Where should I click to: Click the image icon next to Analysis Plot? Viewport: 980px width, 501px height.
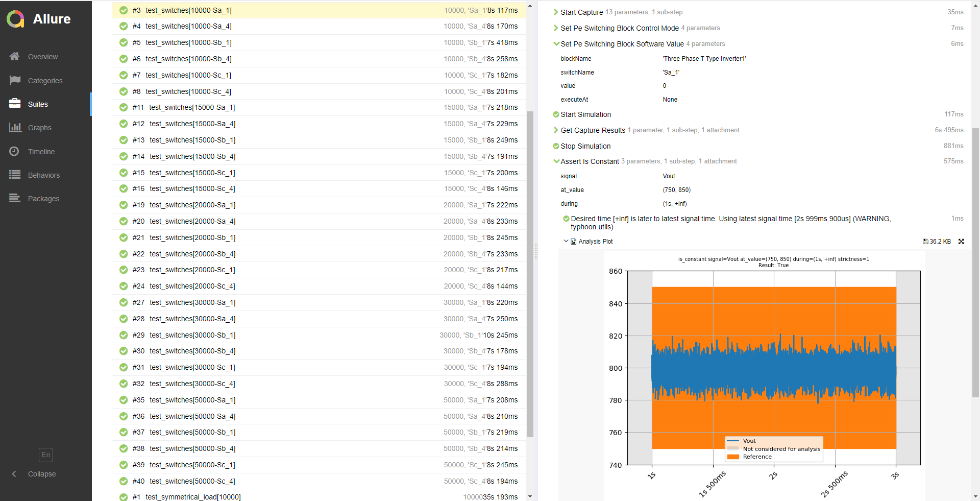point(574,242)
